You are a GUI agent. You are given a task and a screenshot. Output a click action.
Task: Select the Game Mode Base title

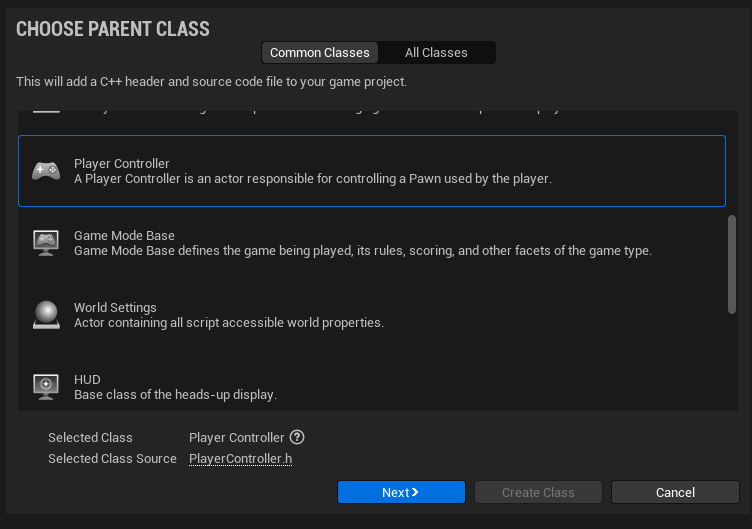coord(124,235)
